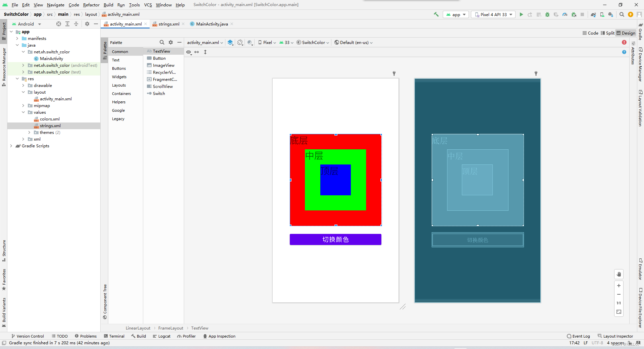Viewport: 644px width, 349px height.
Task: Open the Logcat tool tab
Action: tap(162, 336)
